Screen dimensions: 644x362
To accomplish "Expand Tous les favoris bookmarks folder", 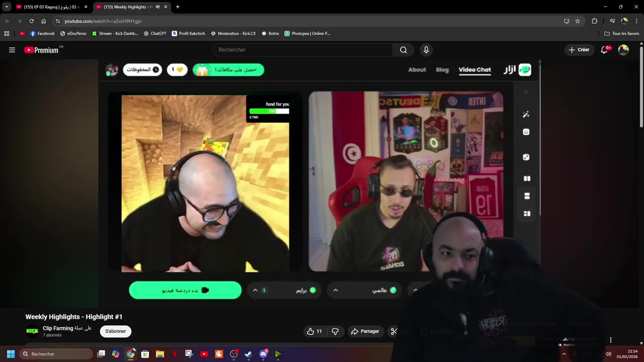I will [x=622, y=34].
